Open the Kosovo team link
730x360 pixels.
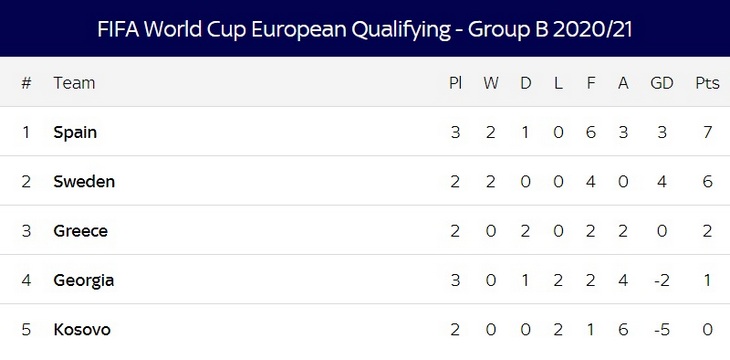(82, 330)
